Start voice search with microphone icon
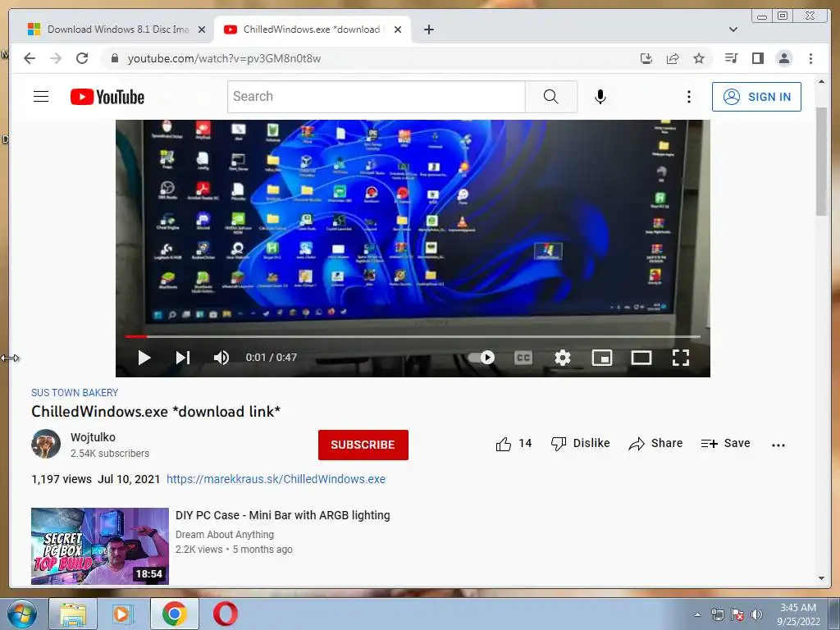The height and width of the screenshot is (630, 840). 600,97
